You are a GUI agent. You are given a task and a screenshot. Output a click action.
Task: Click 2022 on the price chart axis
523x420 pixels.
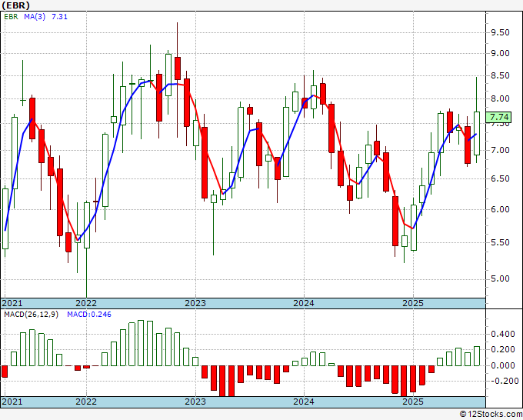pyautogui.click(x=86, y=303)
